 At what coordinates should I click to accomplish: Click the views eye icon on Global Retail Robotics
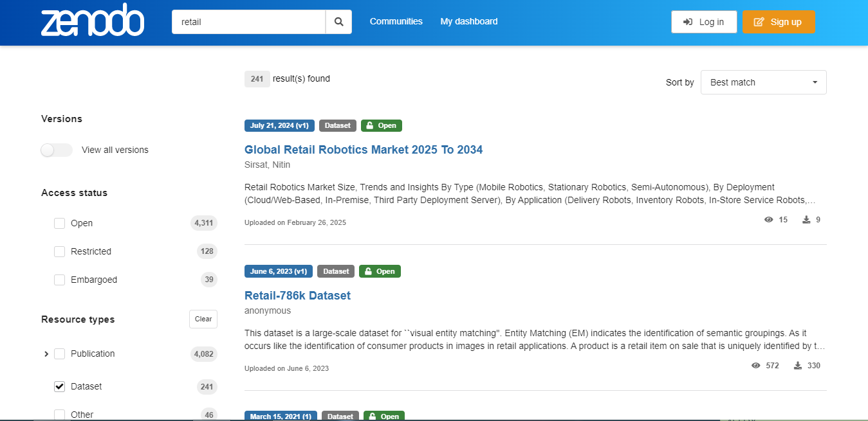coord(768,219)
